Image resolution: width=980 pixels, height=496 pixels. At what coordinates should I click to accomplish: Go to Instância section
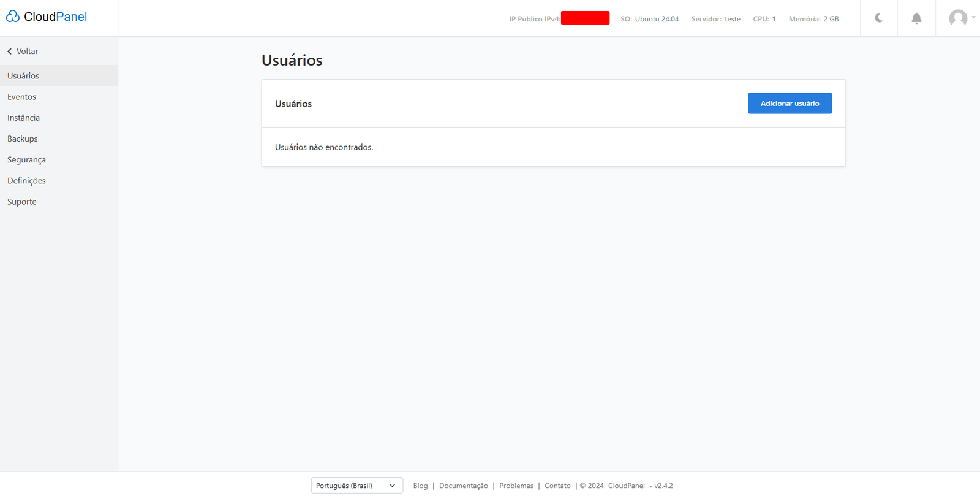24,118
